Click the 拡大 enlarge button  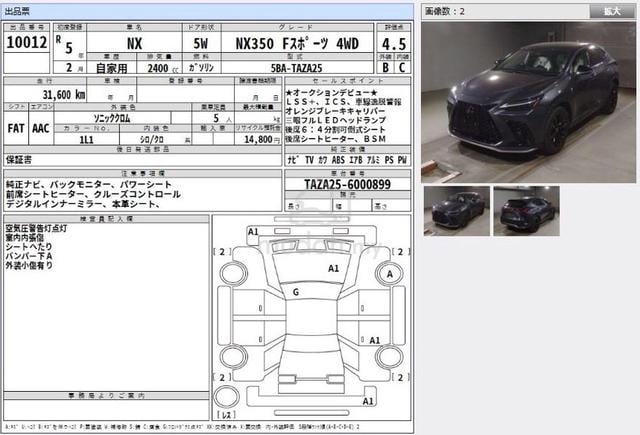(612, 11)
